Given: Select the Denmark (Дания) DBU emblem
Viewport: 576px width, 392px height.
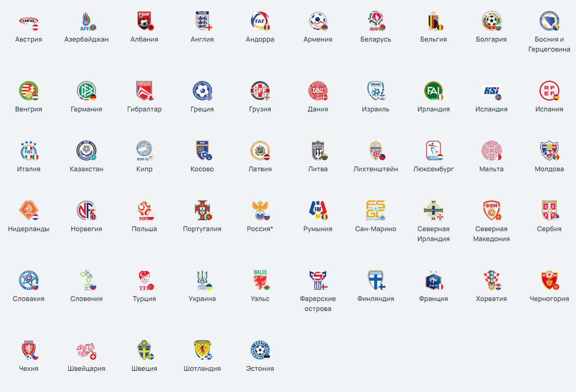Looking at the screenshot, I should (318, 91).
